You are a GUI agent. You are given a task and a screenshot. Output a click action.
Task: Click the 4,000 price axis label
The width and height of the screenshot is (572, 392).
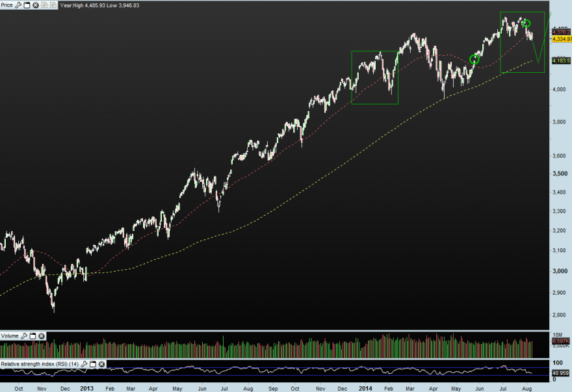[x=559, y=90]
